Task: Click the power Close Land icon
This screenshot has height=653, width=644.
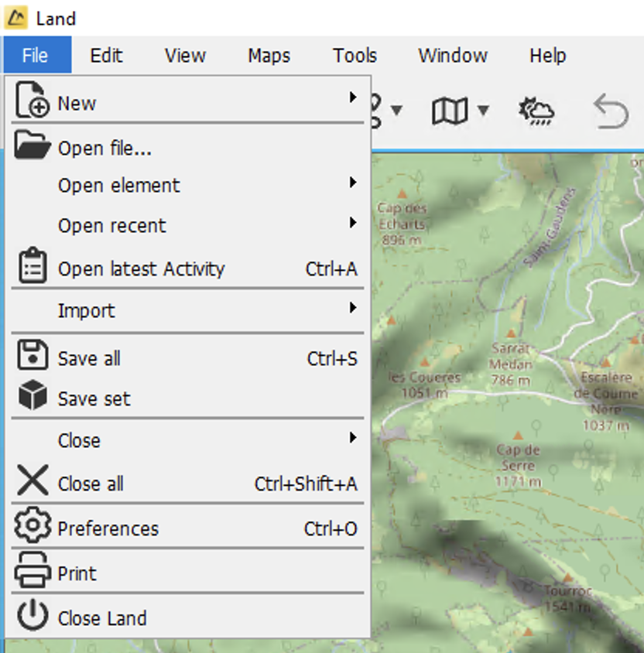Action: click(33, 614)
